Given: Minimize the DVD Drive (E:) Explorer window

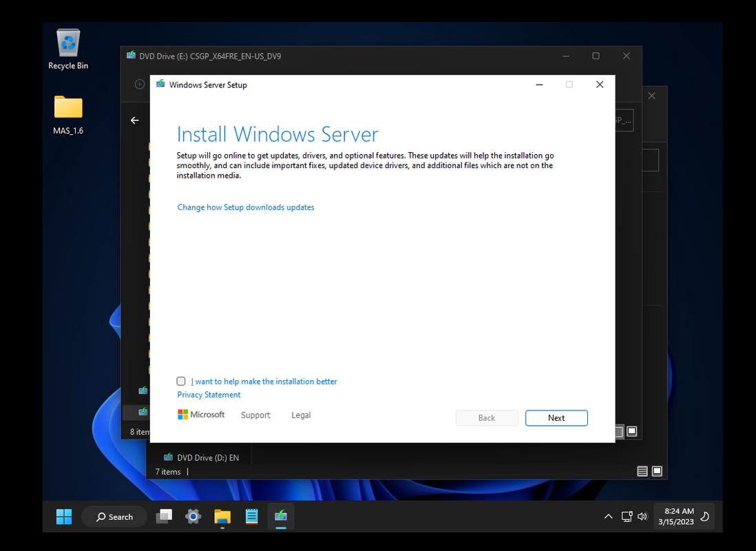Looking at the screenshot, I should [566, 56].
